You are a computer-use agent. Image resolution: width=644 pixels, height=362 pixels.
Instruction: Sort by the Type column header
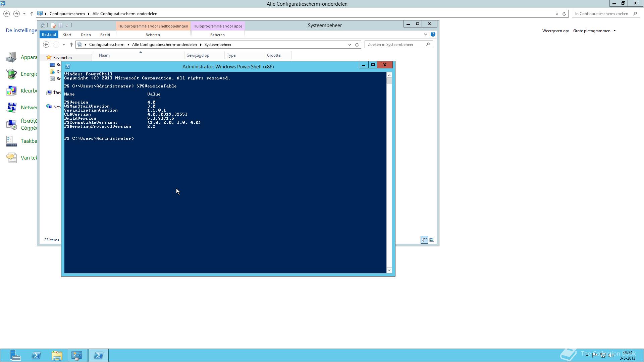point(244,55)
